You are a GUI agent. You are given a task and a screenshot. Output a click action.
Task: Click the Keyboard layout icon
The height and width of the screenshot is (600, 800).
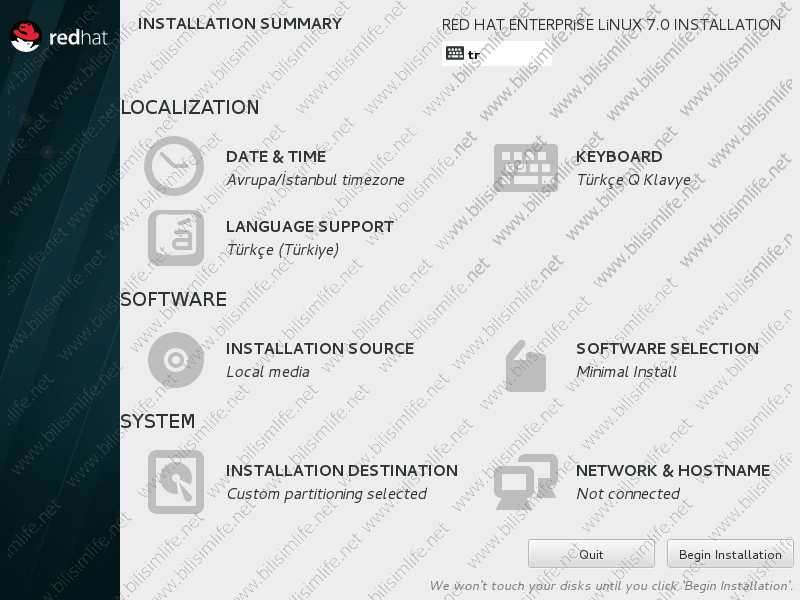[x=526, y=168]
